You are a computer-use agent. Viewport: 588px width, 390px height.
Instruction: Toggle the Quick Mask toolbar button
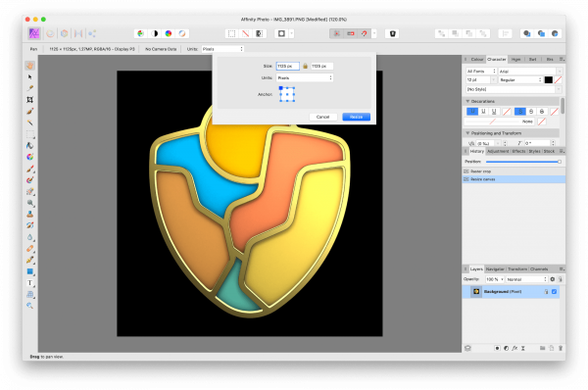(281, 33)
